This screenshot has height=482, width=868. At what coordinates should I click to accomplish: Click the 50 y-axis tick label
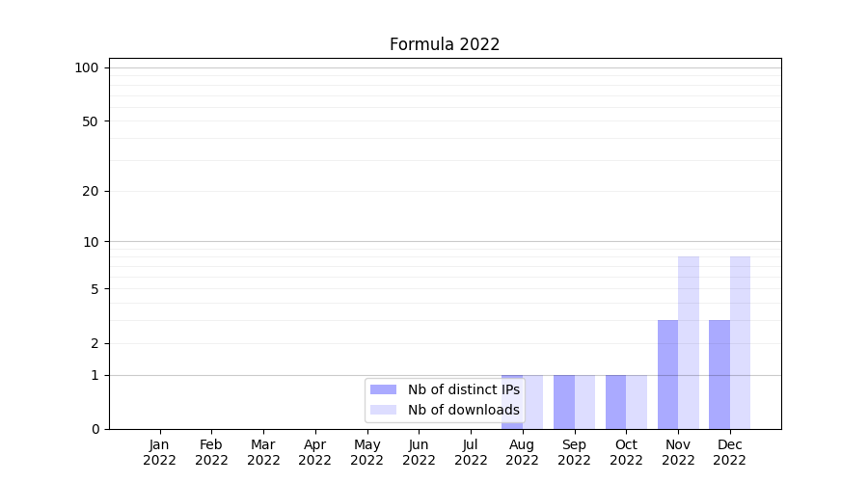coord(90,121)
